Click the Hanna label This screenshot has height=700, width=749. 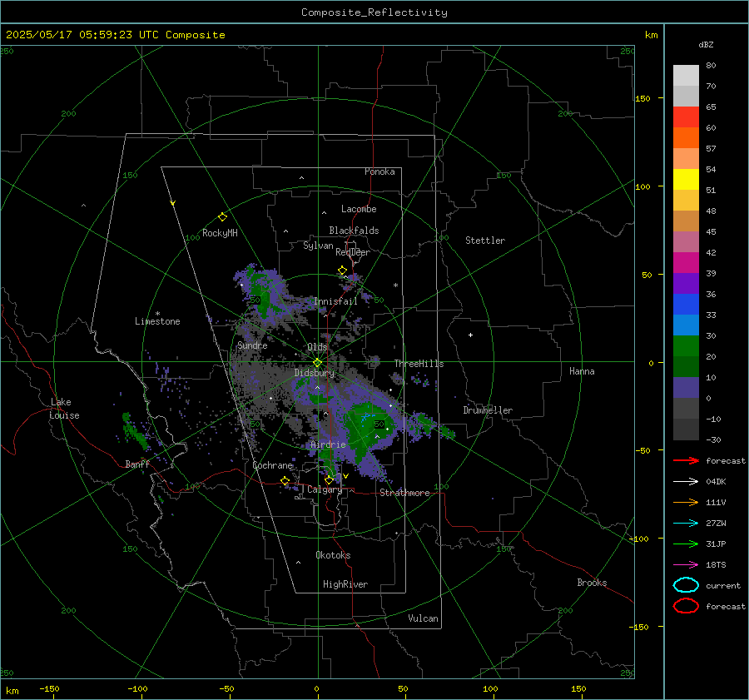(582, 371)
